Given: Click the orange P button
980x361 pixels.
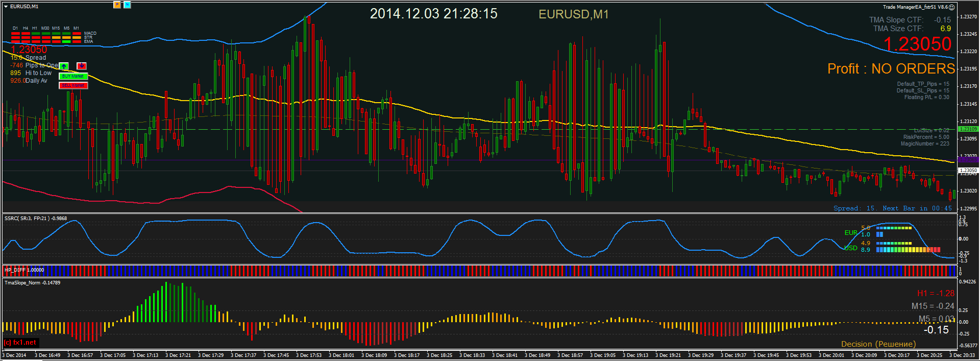Looking at the screenshot, I should (117, 5).
